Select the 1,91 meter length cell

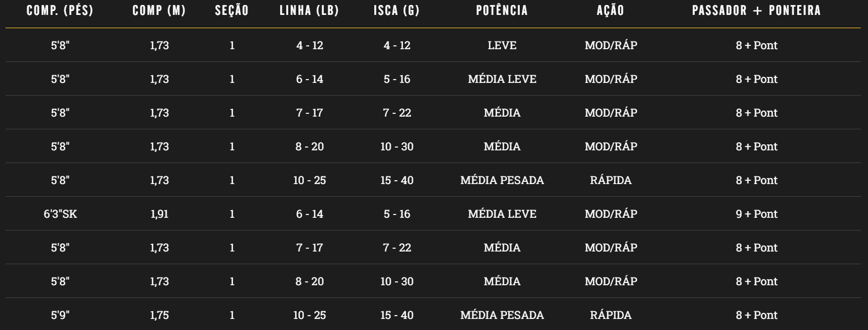coord(159,214)
